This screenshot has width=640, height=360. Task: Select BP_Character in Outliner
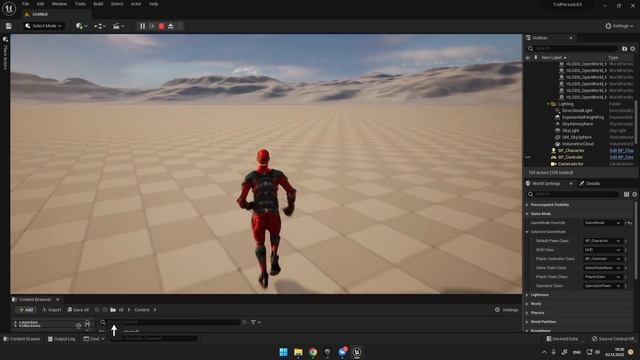pos(571,150)
